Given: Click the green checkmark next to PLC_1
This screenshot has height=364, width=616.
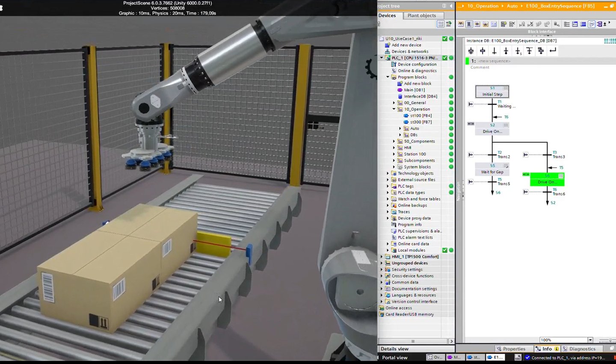Looking at the screenshot, I should (x=445, y=58).
